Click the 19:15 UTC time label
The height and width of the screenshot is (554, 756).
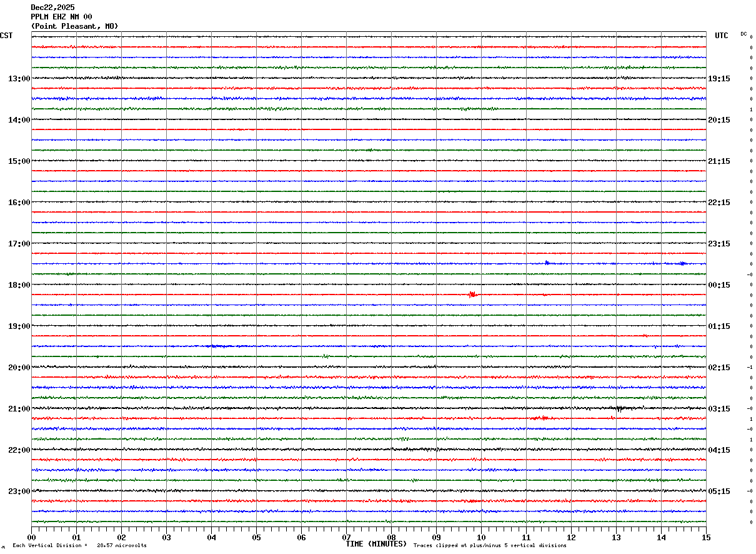coord(719,79)
